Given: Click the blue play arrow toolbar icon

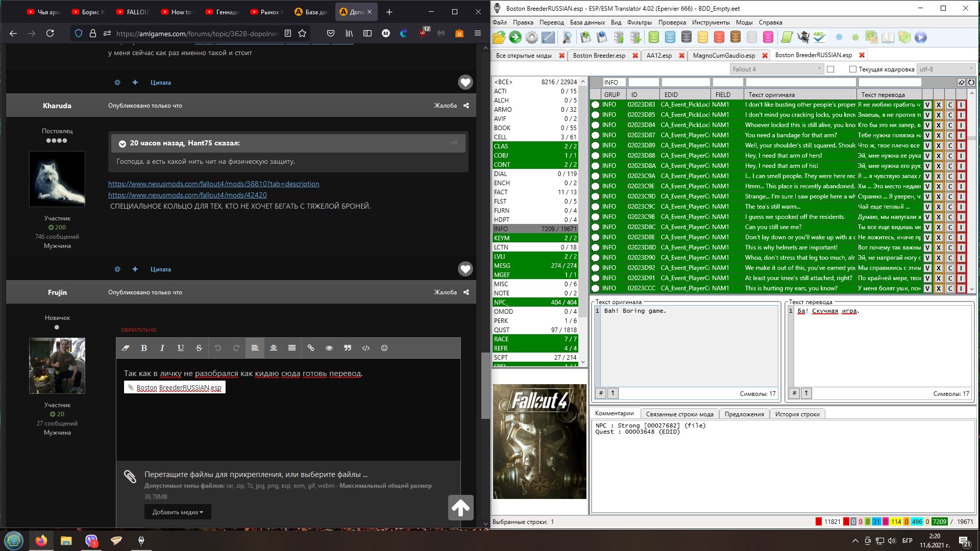Looking at the screenshot, I should [x=920, y=37].
